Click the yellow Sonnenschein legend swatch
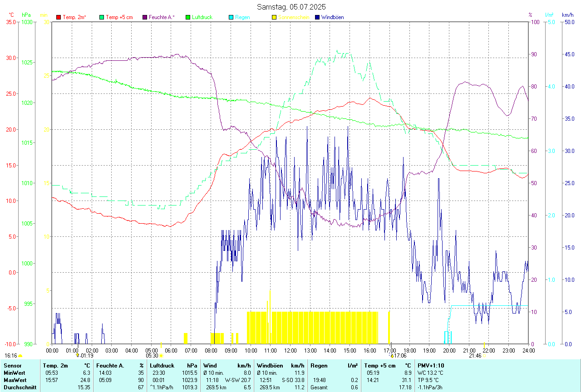This screenshot has height=392, width=581. [274, 17]
